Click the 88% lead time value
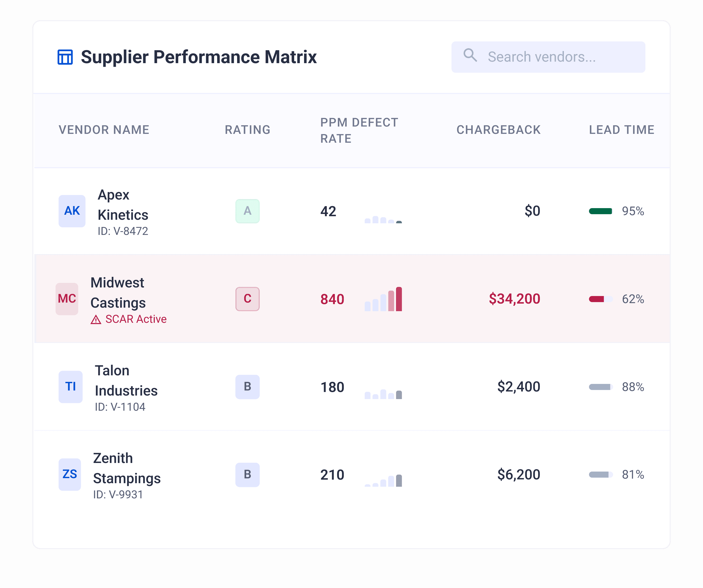This screenshot has height=588, width=703. tap(633, 387)
